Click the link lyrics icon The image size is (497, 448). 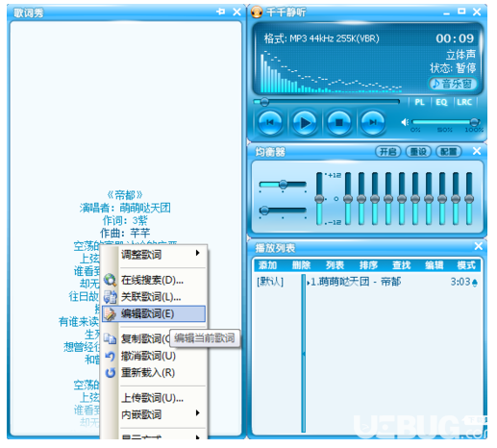tap(111, 297)
